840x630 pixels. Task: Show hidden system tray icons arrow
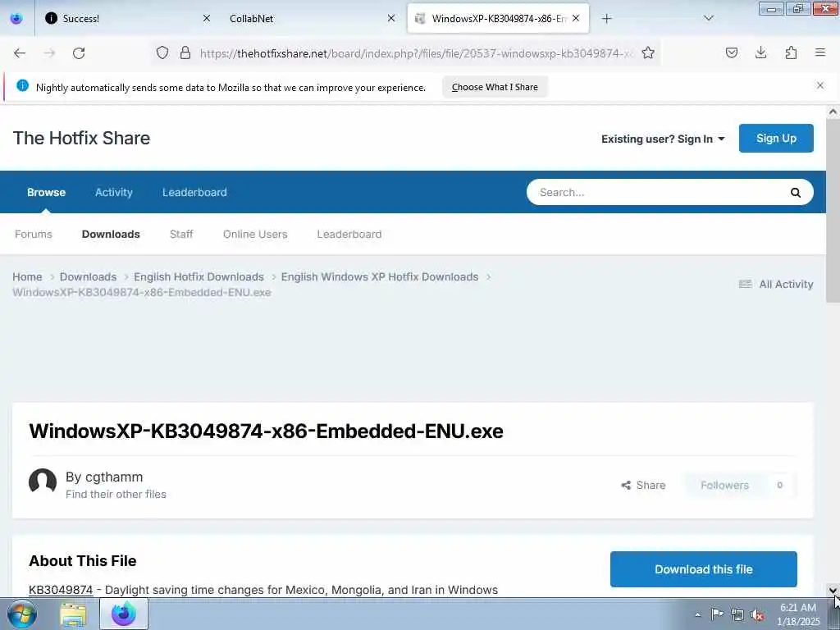pos(697,614)
